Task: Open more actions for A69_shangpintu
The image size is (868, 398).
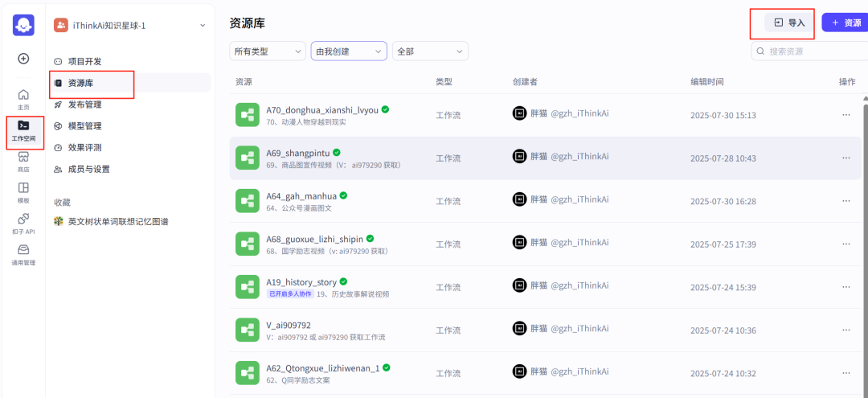Action: coord(845,158)
